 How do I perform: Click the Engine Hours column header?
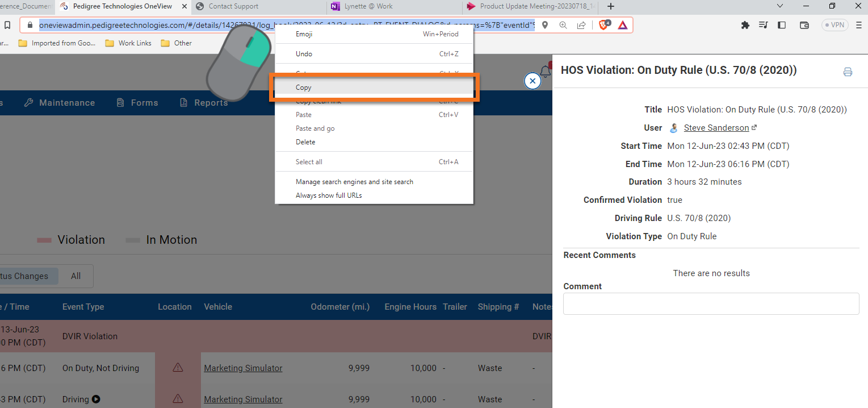click(410, 307)
